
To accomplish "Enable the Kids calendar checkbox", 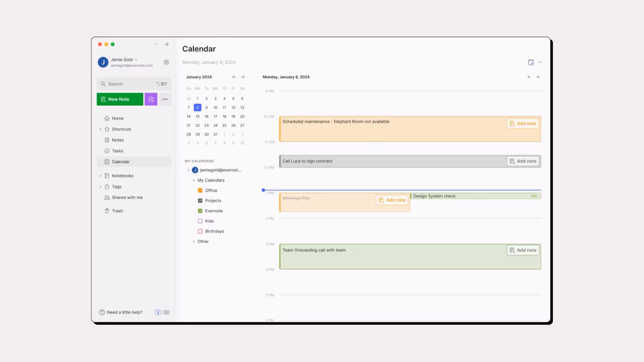I will 200,221.
